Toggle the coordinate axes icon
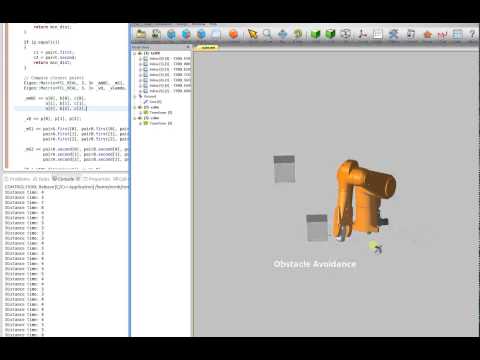This screenshot has width=480, height=360. 362,34
